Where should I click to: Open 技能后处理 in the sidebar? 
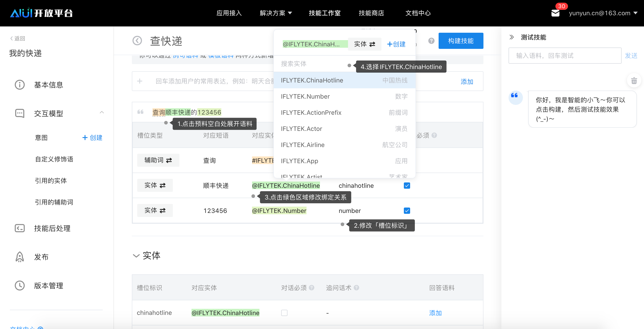[52, 228]
